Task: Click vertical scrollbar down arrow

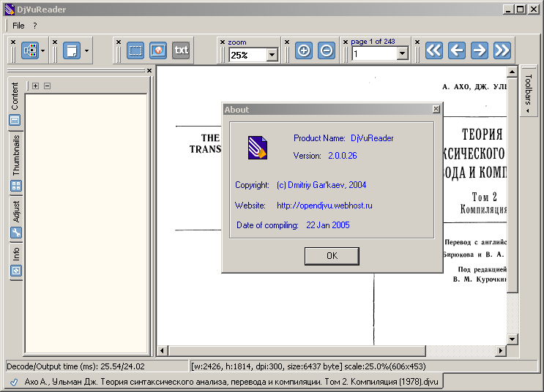Action: [x=512, y=339]
